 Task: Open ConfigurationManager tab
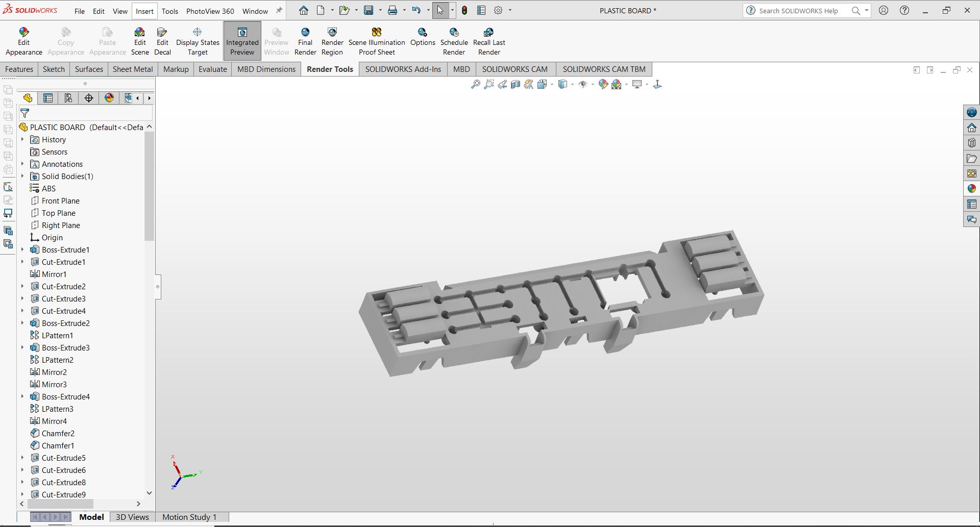(x=68, y=98)
